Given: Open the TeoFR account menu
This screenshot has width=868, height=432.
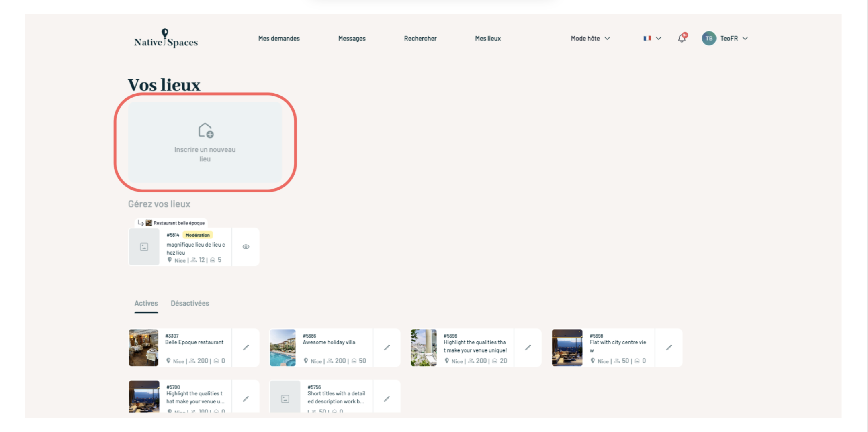Looking at the screenshot, I should click(x=733, y=39).
